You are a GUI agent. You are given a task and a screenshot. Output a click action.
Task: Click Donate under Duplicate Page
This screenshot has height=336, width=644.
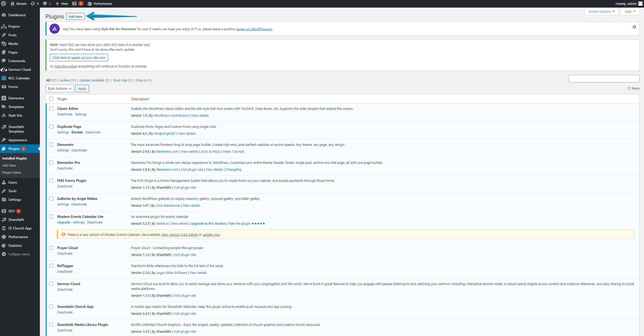pos(77,132)
